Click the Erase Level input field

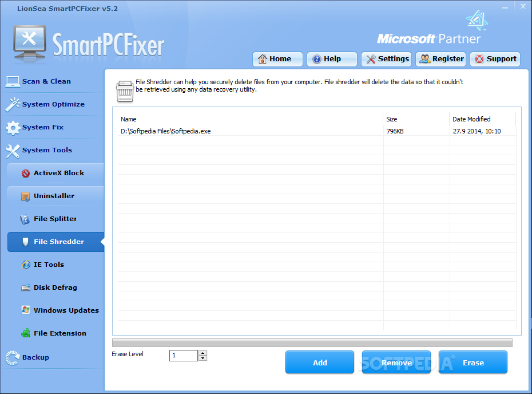click(184, 355)
